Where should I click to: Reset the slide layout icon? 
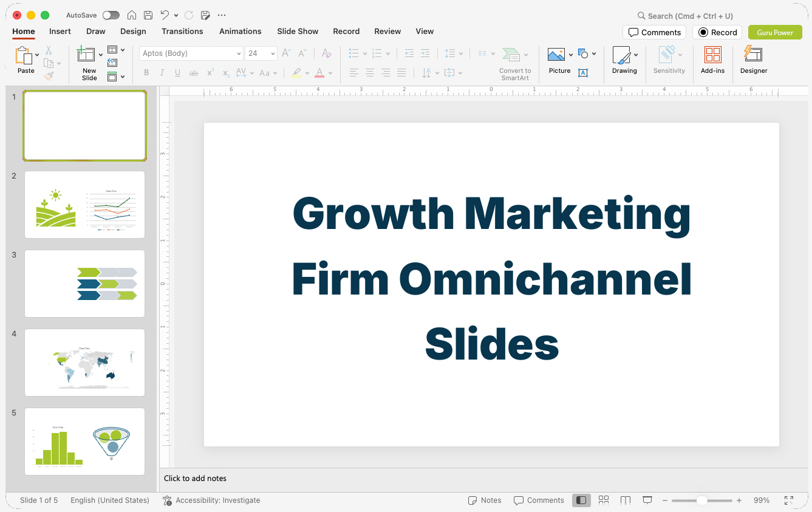[112, 63]
